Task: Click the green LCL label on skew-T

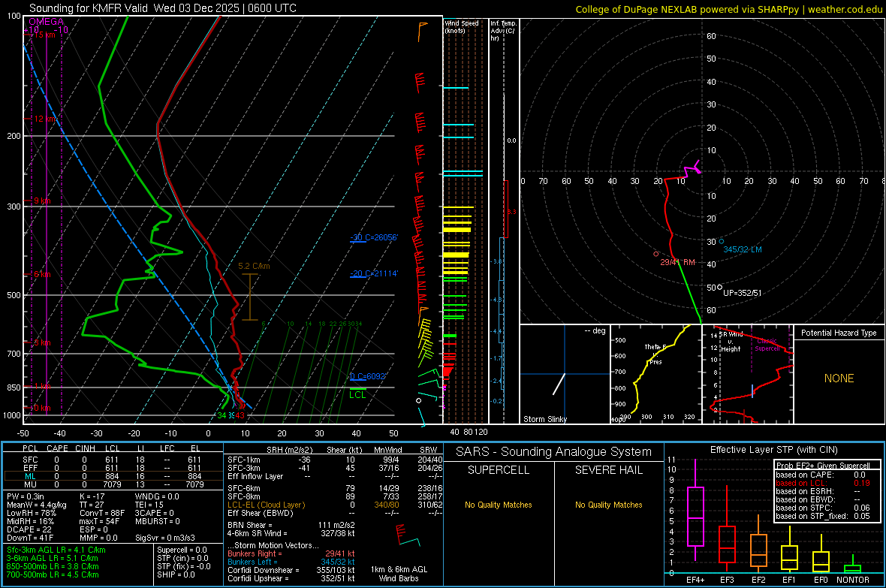Action: tap(357, 395)
